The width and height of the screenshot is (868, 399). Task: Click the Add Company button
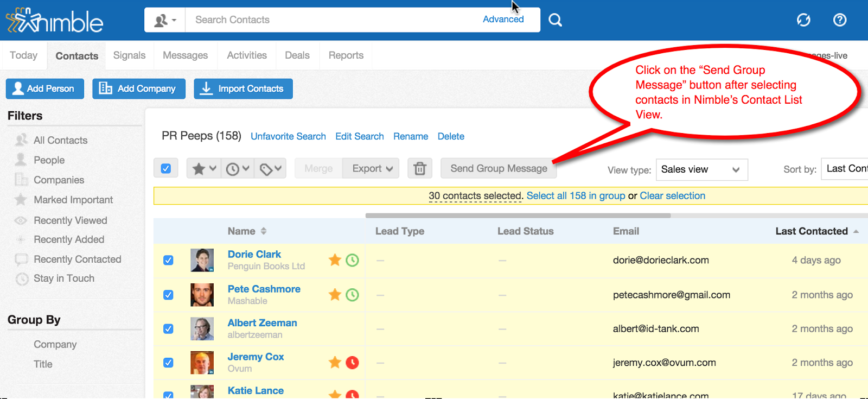139,88
